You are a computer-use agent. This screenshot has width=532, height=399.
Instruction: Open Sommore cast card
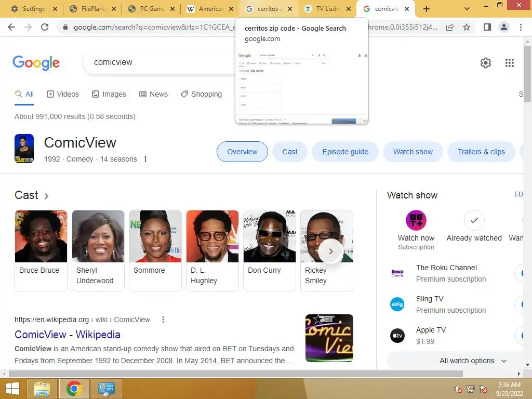(155, 250)
